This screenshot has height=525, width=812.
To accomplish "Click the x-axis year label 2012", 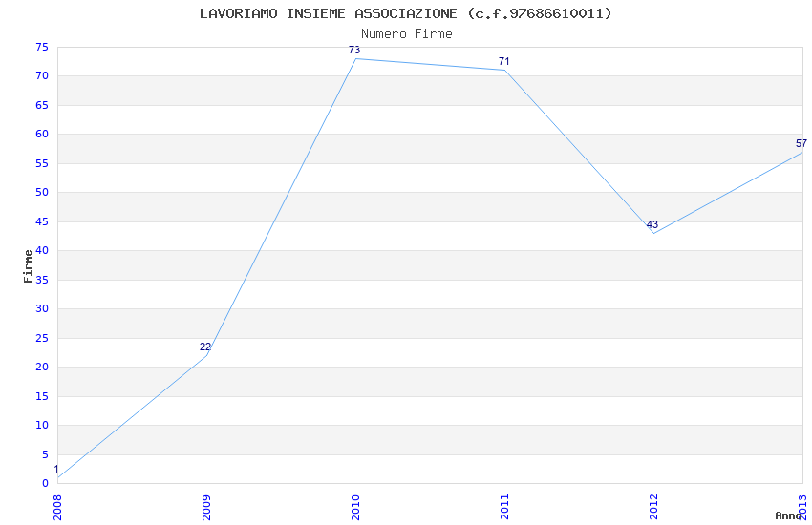I will tap(654, 508).
